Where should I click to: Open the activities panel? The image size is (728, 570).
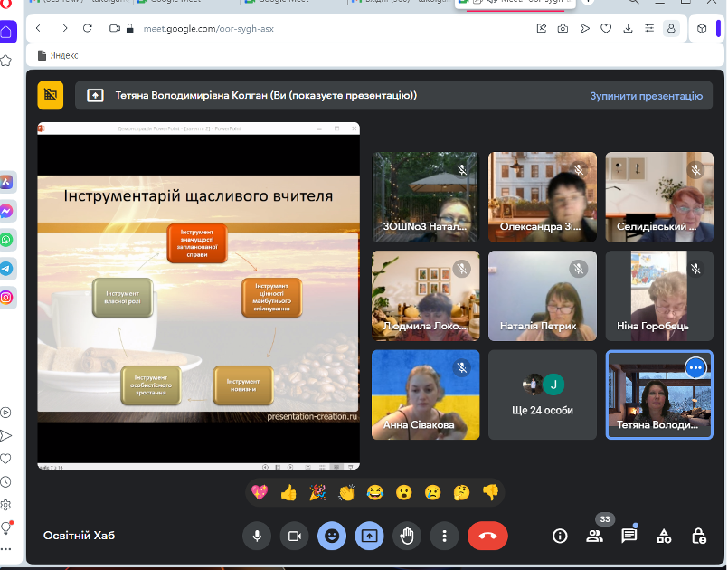coord(664,537)
